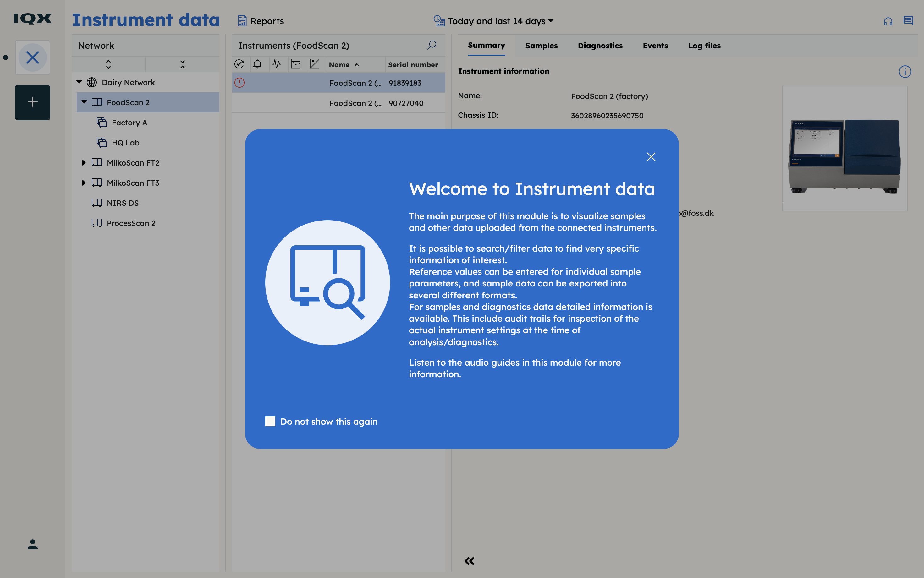Click the plus add module button
924x578 pixels.
32,102
